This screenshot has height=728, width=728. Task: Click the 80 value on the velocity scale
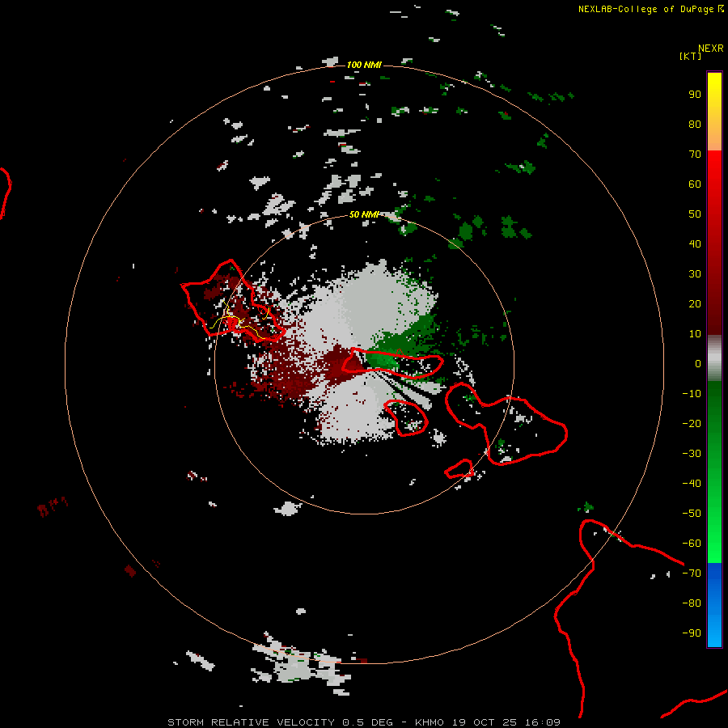[x=695, y=125]
